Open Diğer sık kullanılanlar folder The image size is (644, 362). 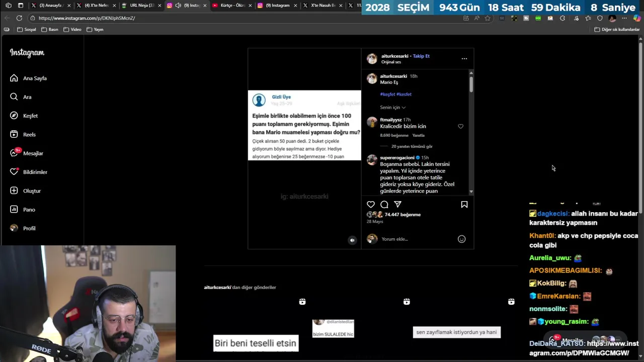click(x=617, y=30)
